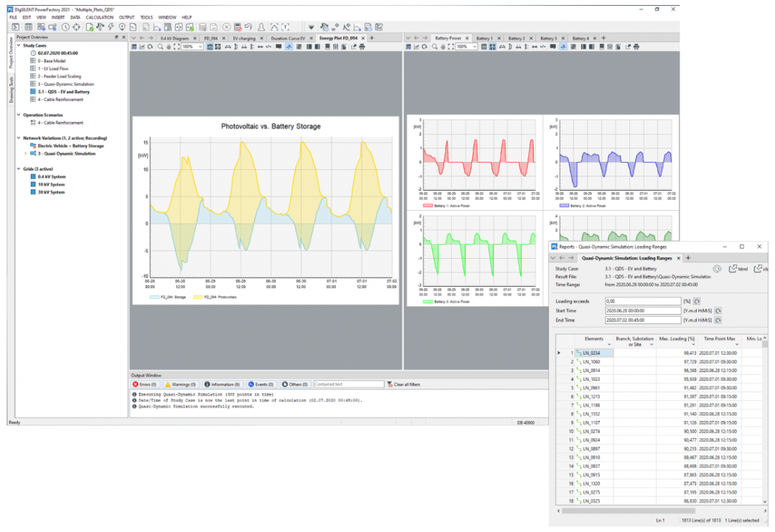Click the speech bubble label icon in Battery Power toolbar
This screenshot has height=532, width=775.
553,47
